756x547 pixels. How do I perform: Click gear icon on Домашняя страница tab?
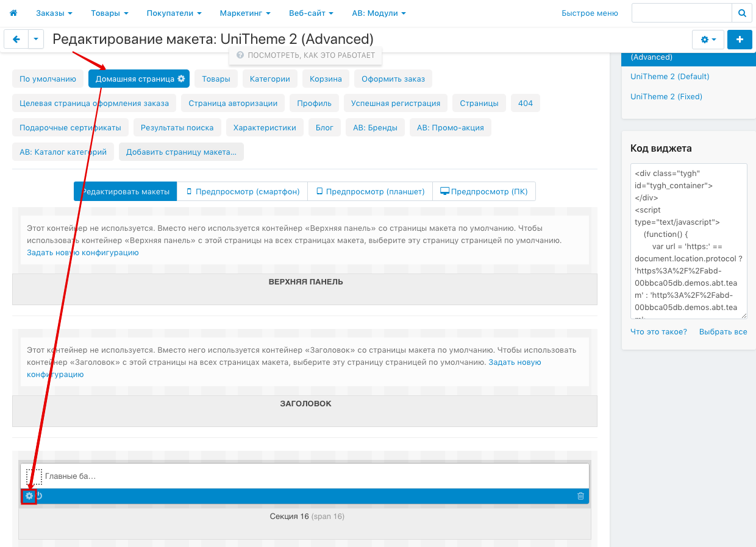click(181, 79)
